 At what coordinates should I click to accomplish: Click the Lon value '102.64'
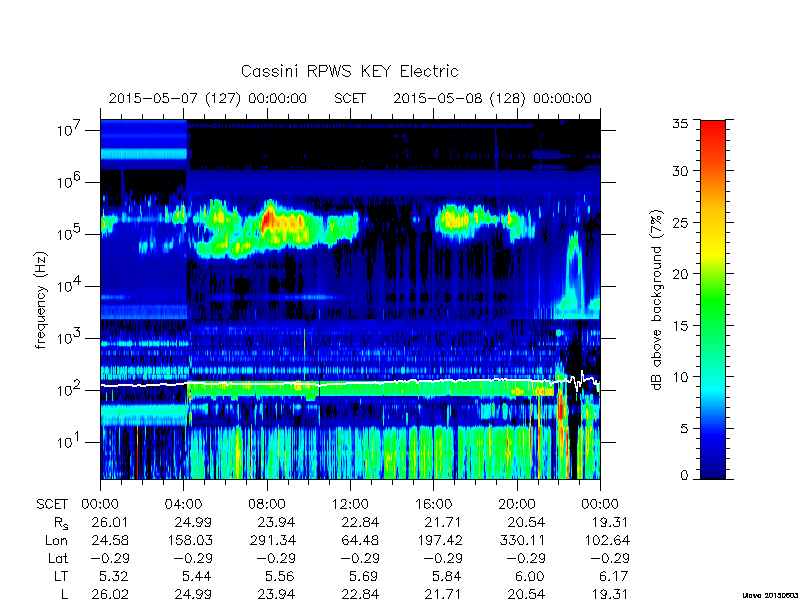pyautogui.click(x=605, y=540)
